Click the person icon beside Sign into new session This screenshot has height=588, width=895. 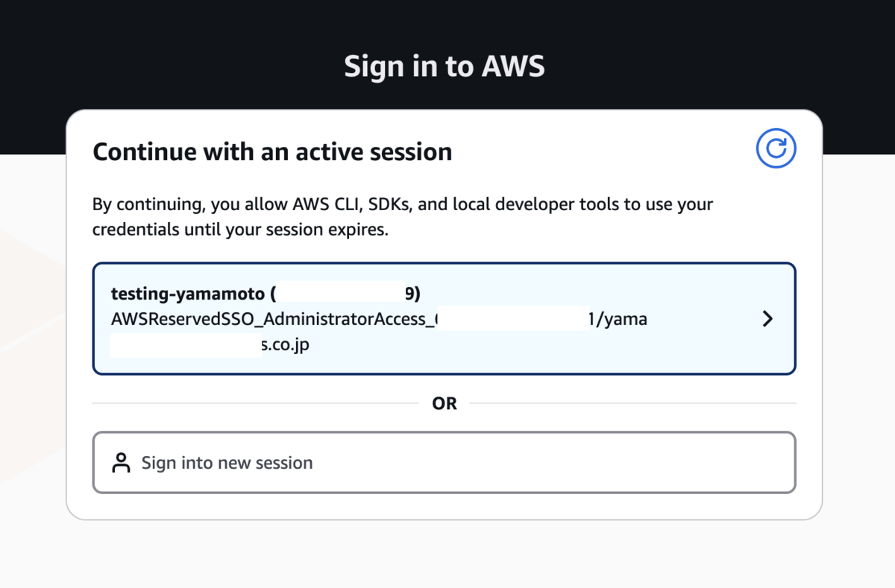tap(121, 463)
